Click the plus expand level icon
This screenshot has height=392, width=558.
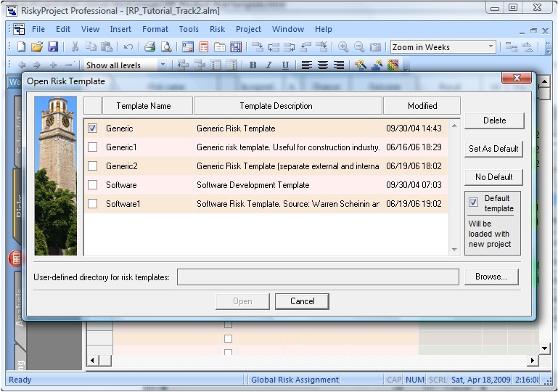click(x=54, y=65)
